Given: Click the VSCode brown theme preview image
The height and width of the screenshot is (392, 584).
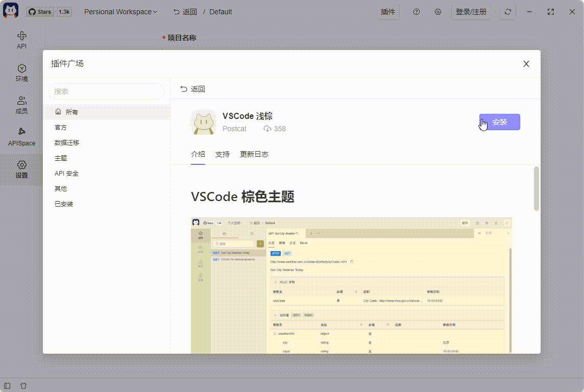Looking at the screenshot, I should [351, 285].
